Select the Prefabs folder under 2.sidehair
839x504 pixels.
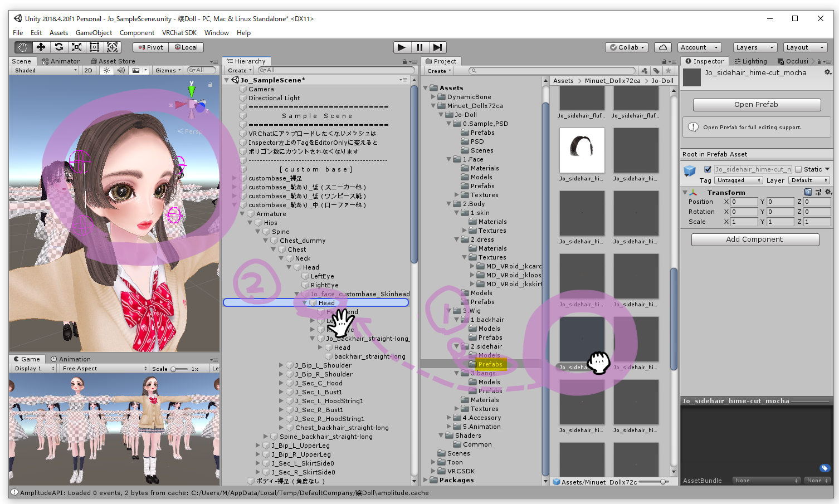pos(490,364)
